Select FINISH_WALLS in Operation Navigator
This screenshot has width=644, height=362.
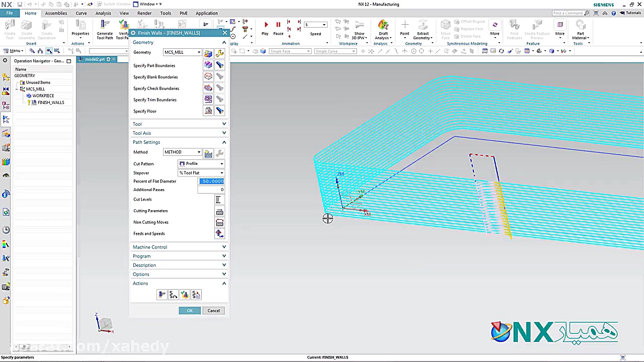click(51, 103)
